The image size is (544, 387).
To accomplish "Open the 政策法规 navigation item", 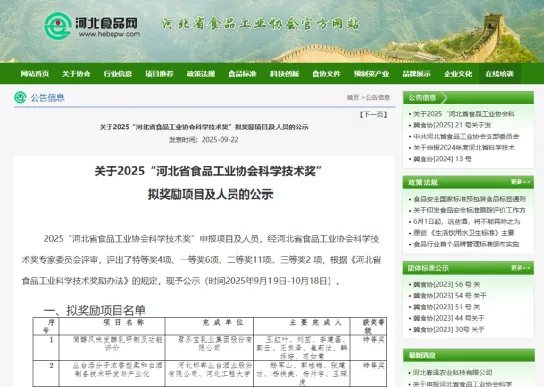I will pos(201,74).
